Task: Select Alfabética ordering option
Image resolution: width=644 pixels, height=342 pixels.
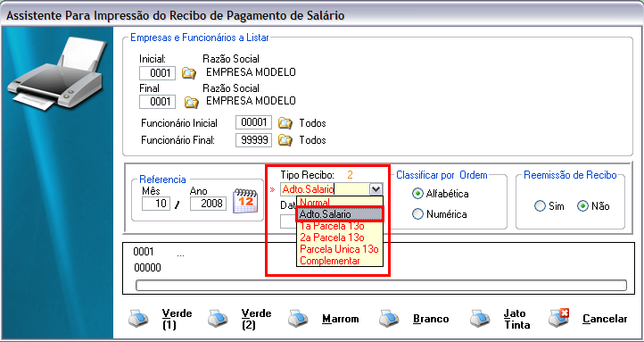Action: point(417,194)
